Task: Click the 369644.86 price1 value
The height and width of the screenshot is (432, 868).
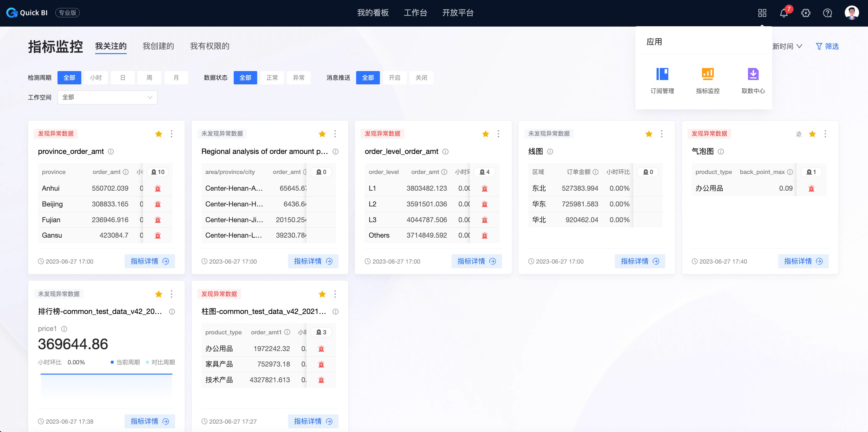Action: 73,344
